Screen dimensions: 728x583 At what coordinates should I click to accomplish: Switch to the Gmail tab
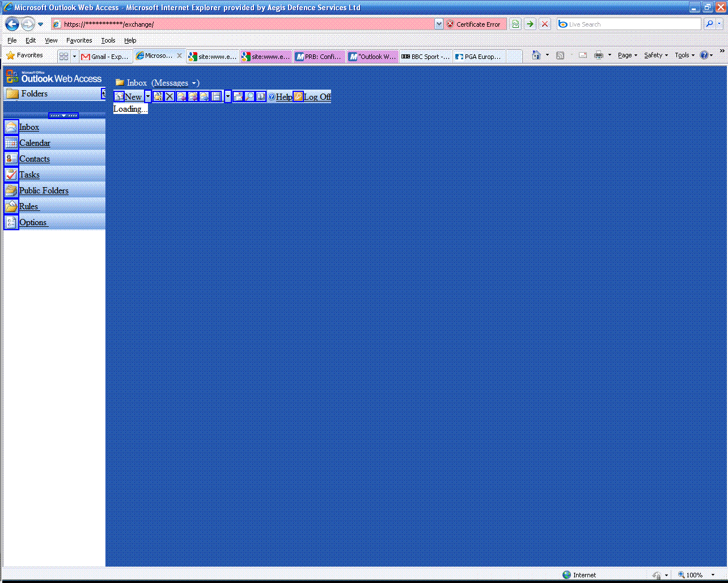105,56
